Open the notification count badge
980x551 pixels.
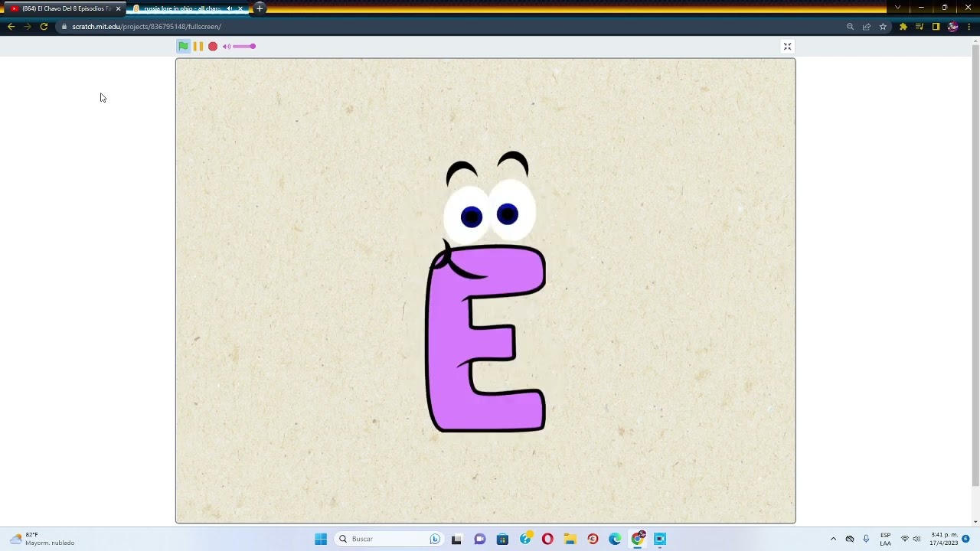click(x=965, y=539)
